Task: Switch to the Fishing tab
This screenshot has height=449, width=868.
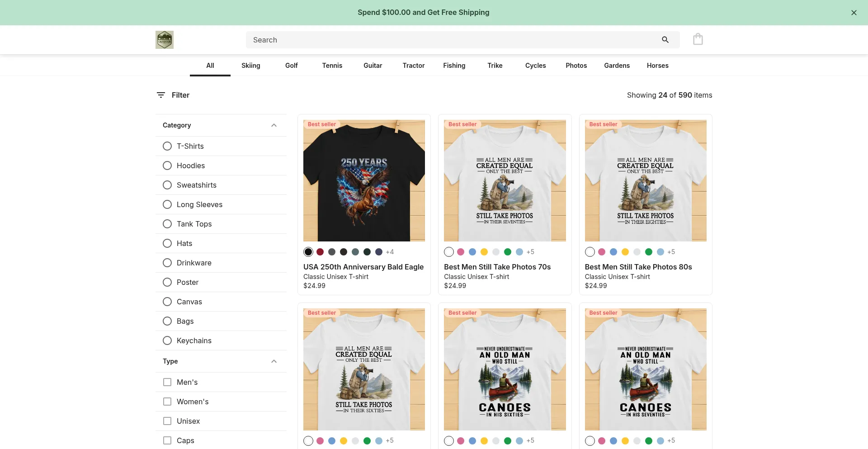Action: (x=454, y=66)
